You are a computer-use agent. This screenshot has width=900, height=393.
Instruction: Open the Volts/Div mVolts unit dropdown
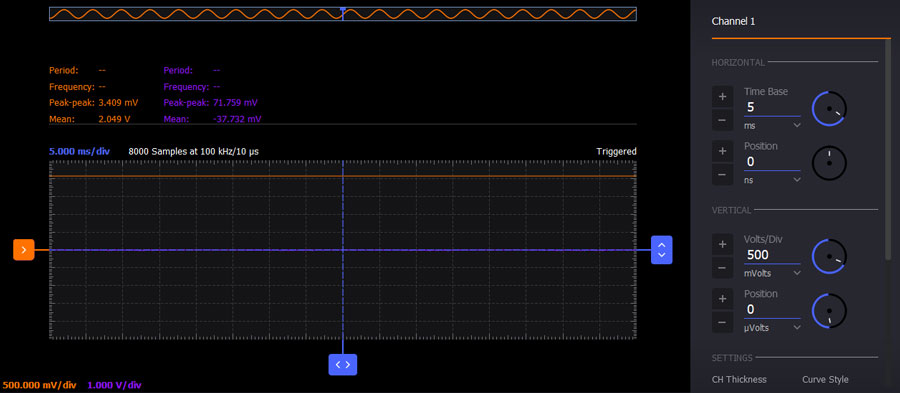pyautogui.click(x=772, y=273)
